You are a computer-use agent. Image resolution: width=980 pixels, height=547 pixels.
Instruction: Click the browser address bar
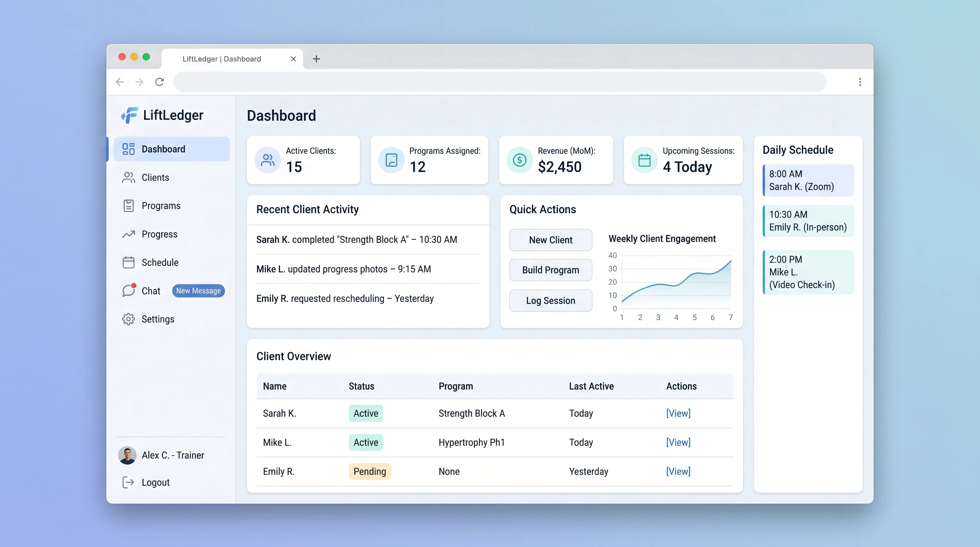pos(500,82)
